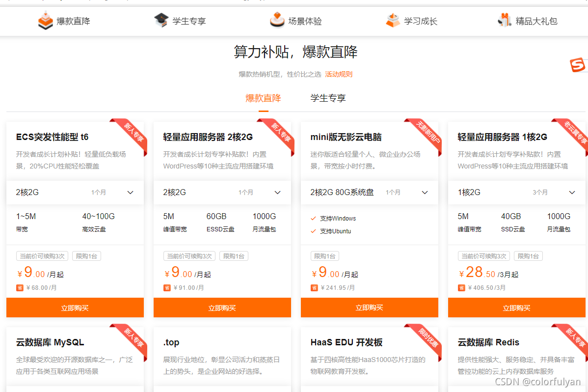
Task: Click the 40GB SSD云盘 spec
Action: coord(512,223)
